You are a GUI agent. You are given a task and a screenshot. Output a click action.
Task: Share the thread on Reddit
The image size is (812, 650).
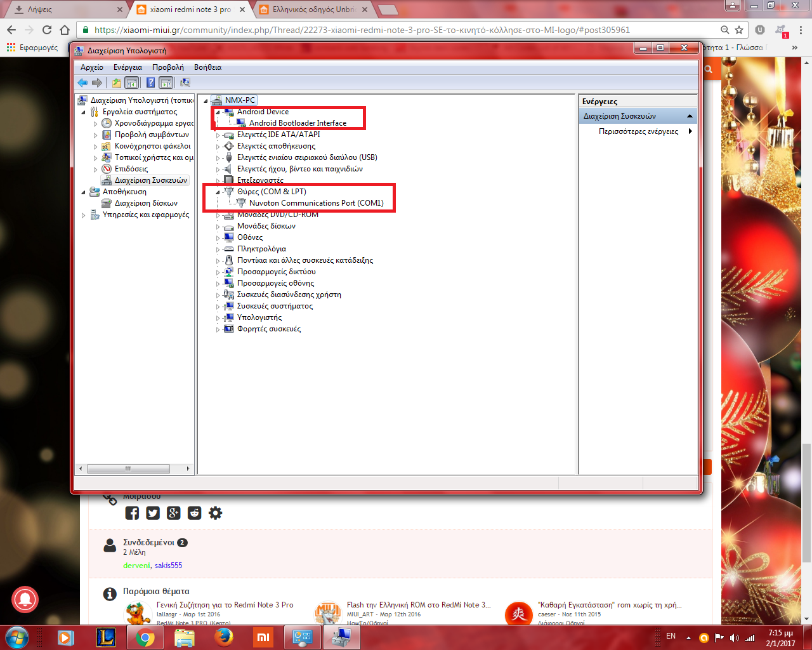coord(195,513)
